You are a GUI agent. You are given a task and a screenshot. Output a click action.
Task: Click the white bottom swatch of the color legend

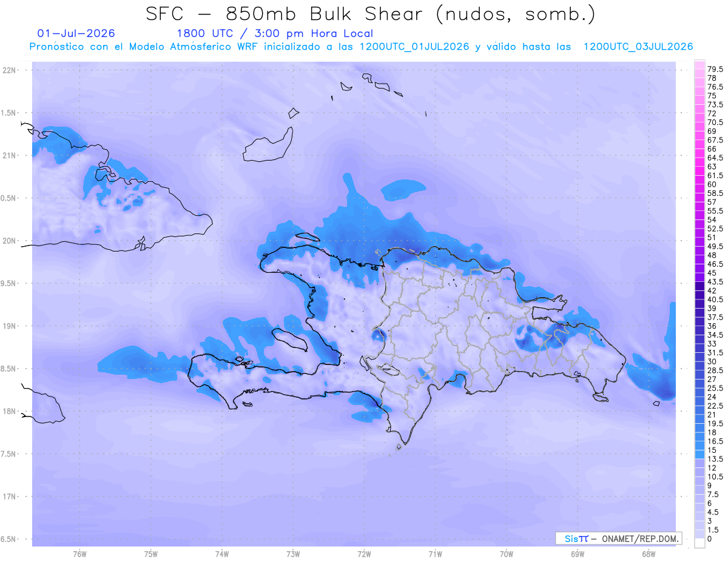point(699,543)
